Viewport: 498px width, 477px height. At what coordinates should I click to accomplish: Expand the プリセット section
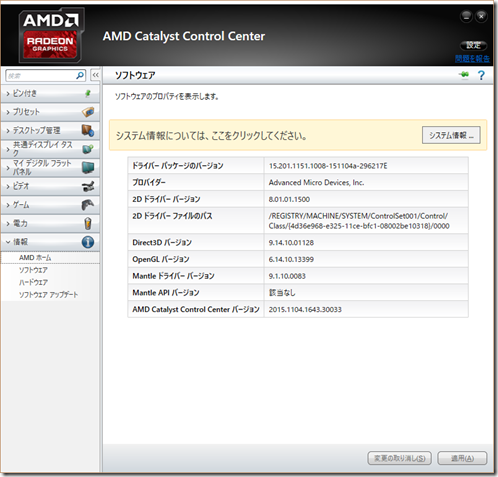click(x=50, y=112)
